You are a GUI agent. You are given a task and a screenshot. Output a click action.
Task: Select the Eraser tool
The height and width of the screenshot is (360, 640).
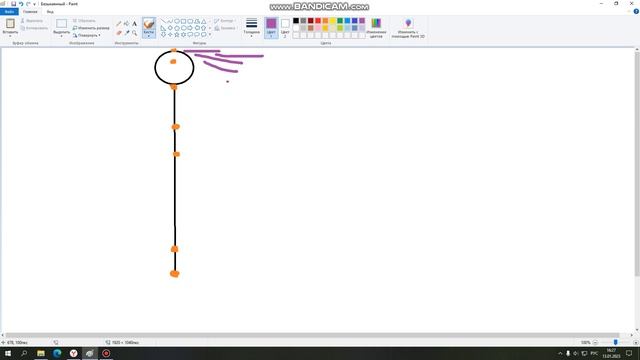click(x=118, y=33)
